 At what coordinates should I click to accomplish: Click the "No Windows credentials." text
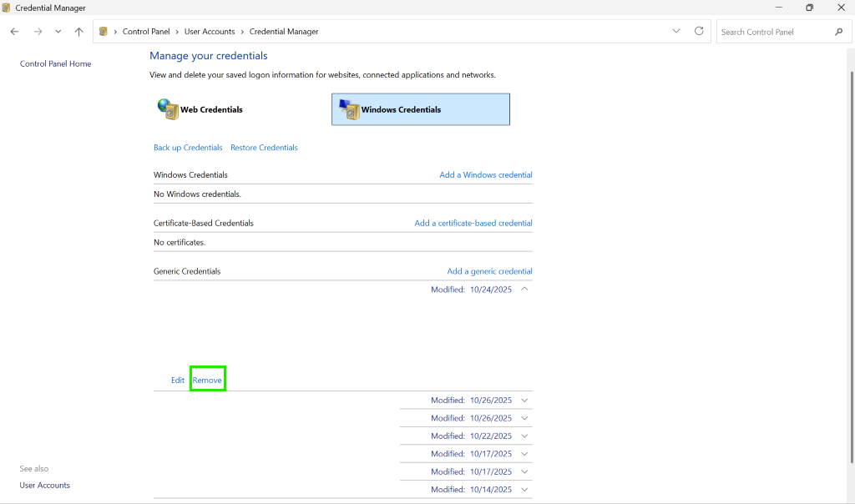(197, 194)
